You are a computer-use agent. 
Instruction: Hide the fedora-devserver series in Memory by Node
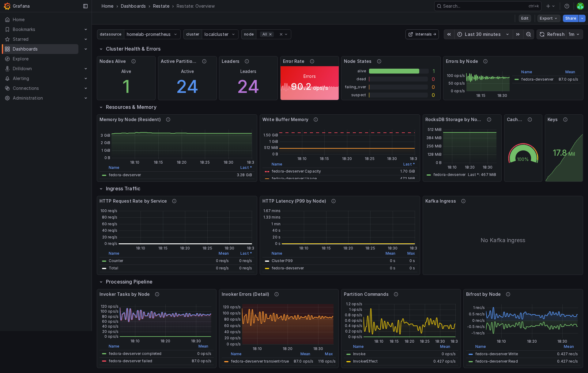125,175
